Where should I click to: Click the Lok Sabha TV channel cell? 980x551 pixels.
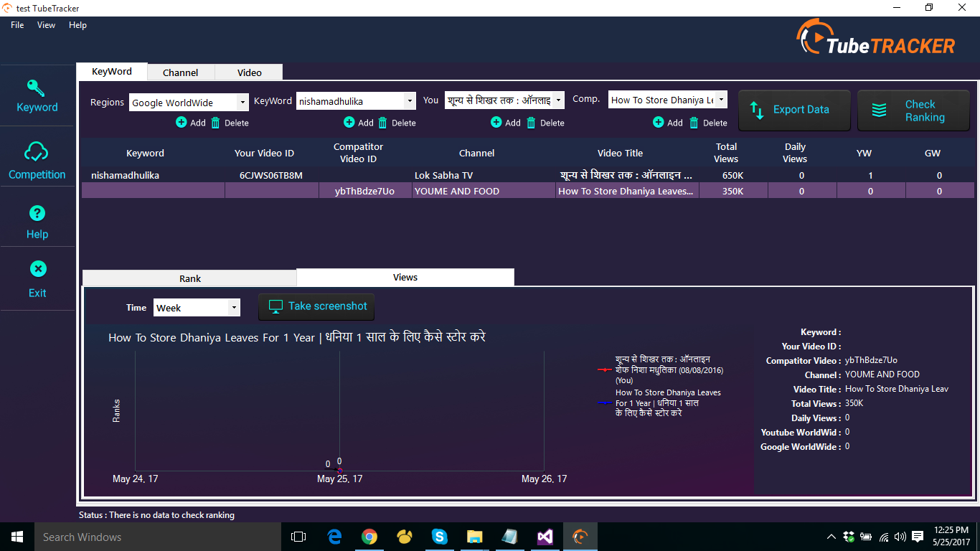tap(484, 175)
